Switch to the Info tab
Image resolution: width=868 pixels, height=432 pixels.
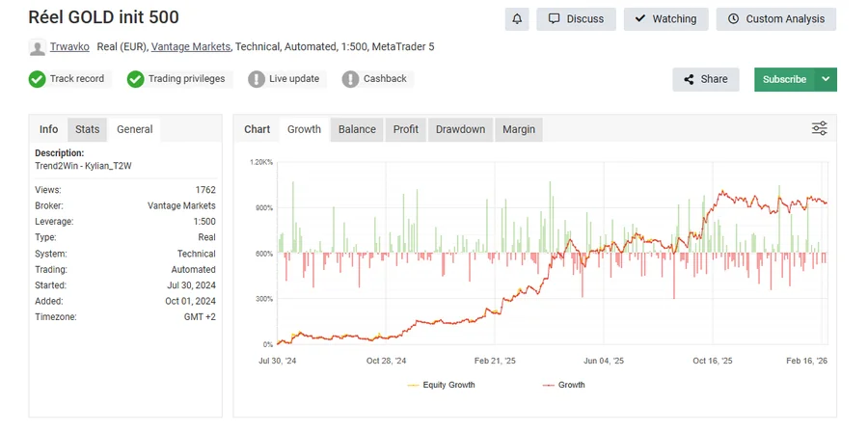pos(49,129)
